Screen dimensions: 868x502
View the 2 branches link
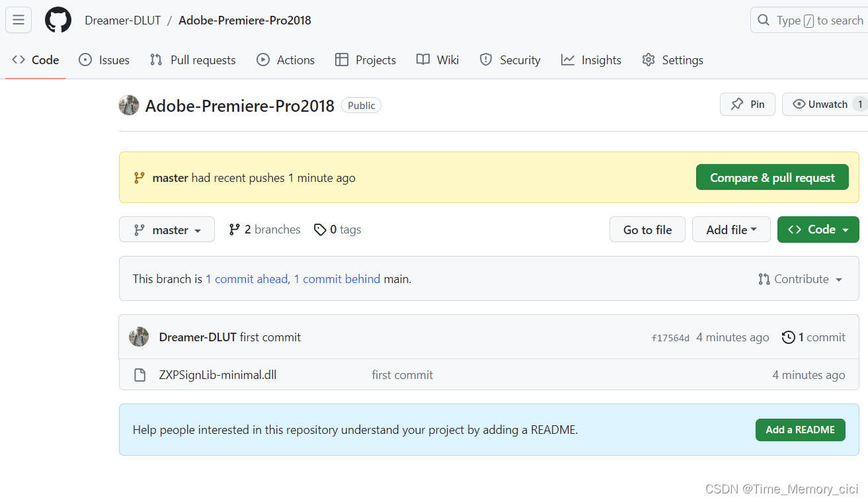pyautogui.click(x=264, y=230)
